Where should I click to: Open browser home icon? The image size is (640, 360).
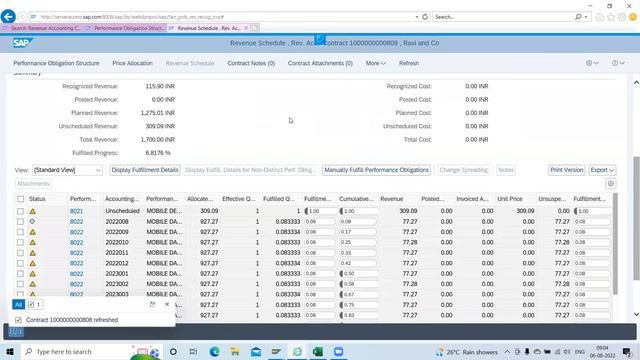[600, 17]
